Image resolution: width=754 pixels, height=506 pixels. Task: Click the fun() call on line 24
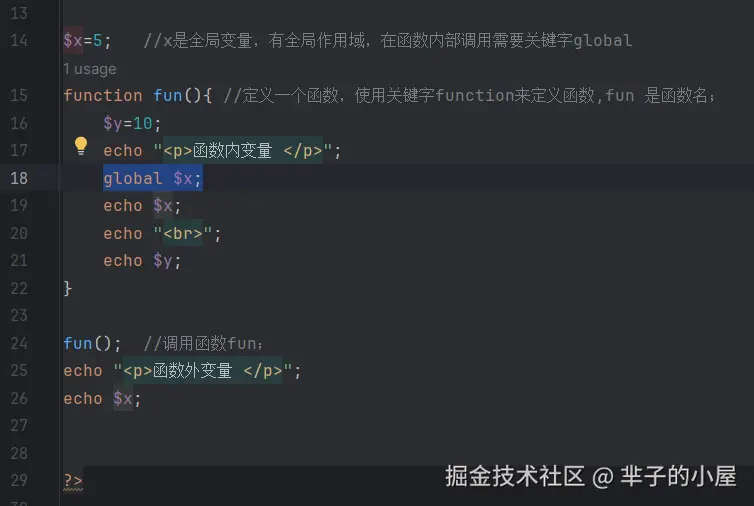[x=92, y=343]
